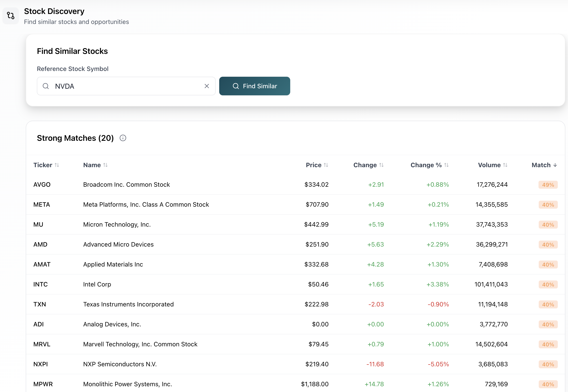Click MPWR's 40% match badge
The image size is (568, 392).
(548, 384)
